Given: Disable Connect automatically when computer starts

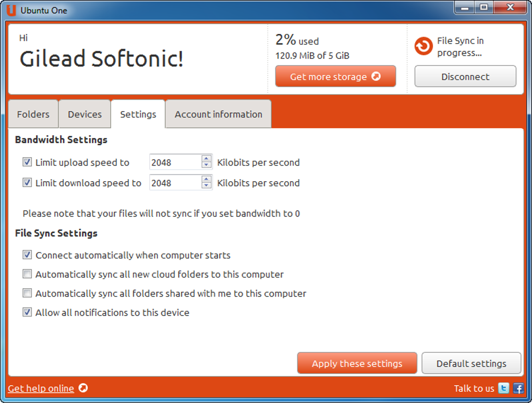Looking at the screenshot, I should (27, 255).
